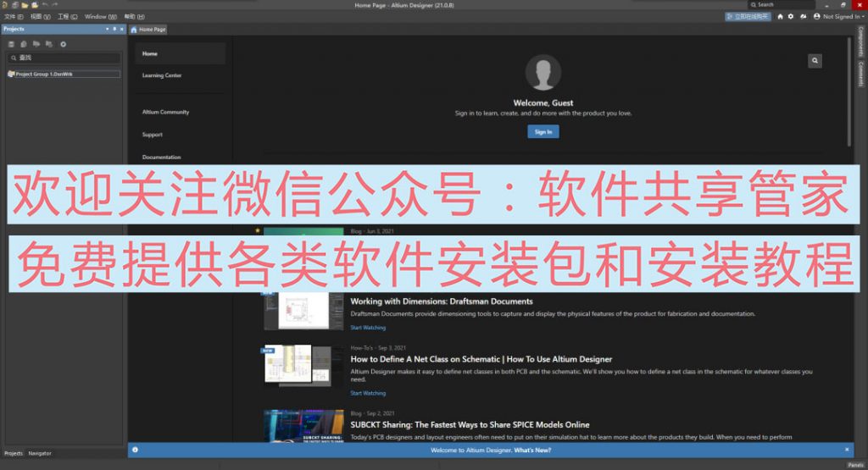Click the blue 立即在线购买 button
The width and height of the screenshot is (868, 470).
tap(748, 17)
